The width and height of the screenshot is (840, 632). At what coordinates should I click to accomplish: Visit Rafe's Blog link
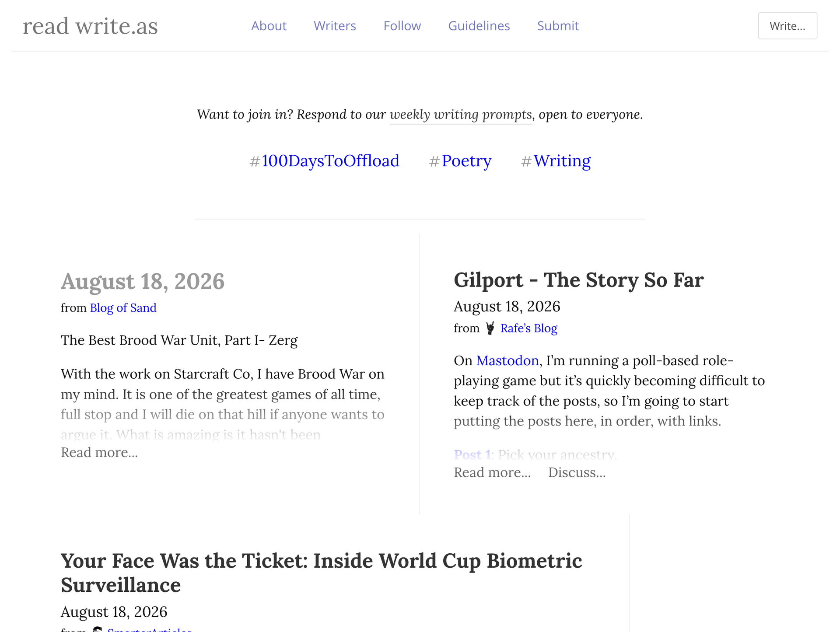tap(528, 328)
